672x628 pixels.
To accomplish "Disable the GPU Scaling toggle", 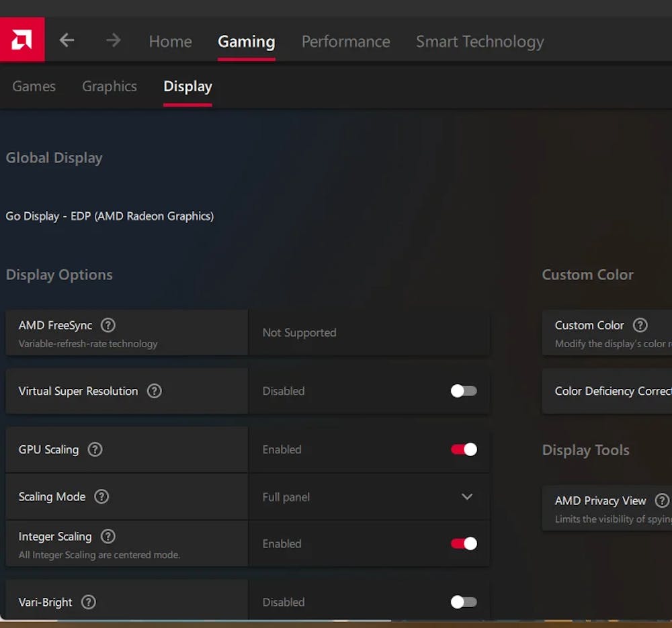I will click(464, 449).
